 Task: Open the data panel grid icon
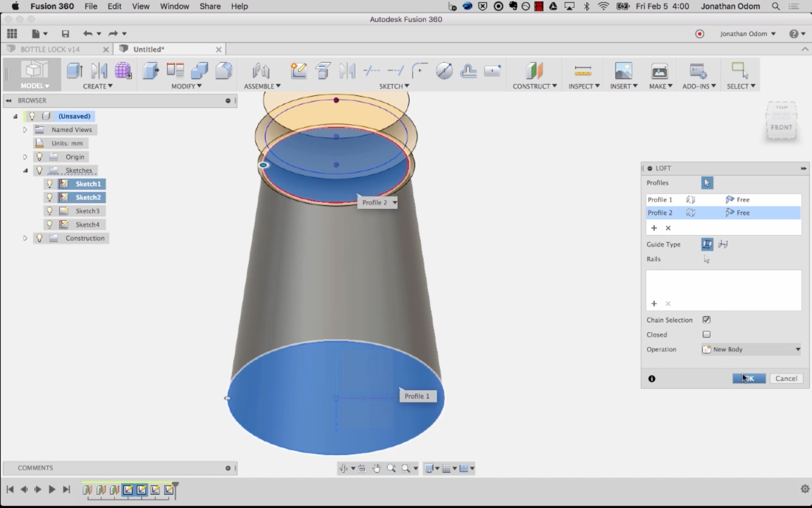click(x=12, y=34)
